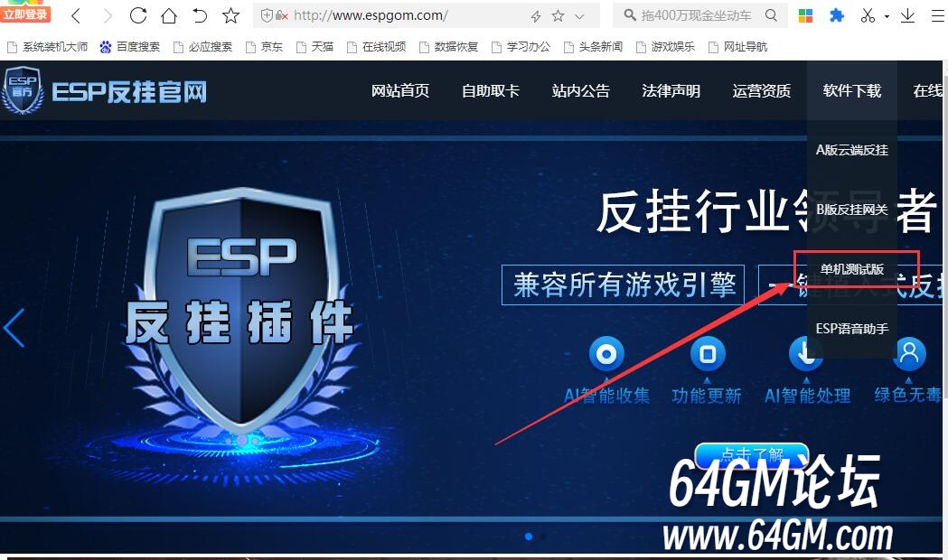
Task: Select the first carousel indicator dot
Action: pyautogui.click(x=529, y=537)
